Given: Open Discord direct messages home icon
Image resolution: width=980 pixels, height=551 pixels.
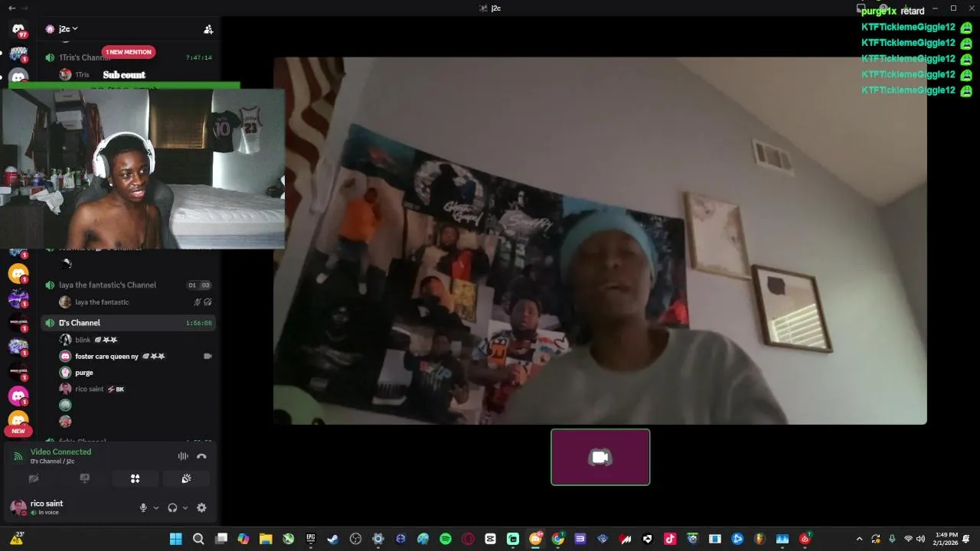Looking at the screenshot, I should tap(18, 29).
